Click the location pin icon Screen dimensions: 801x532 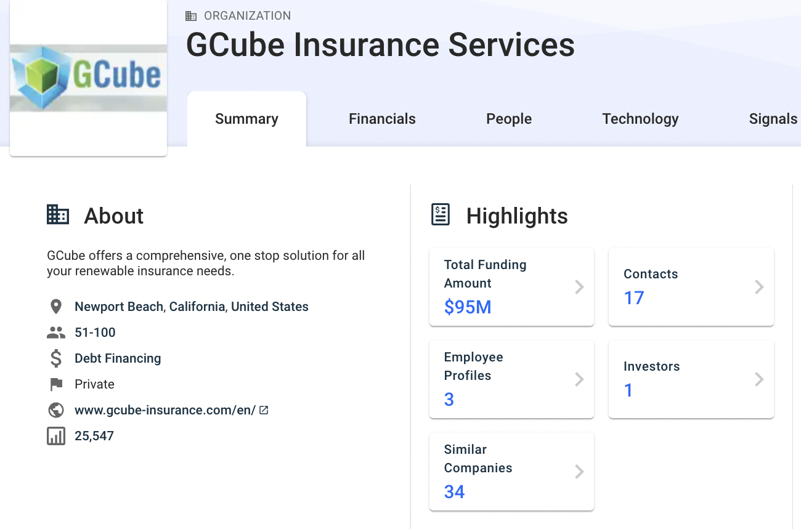tap(56, 307)
